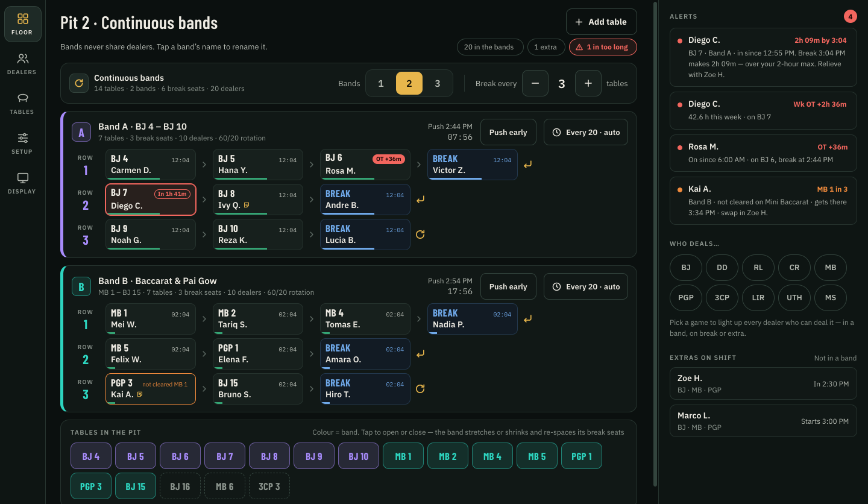The image size is (868, 504).
Task: Open Band A Every 20 auto schedule
Action: tap(586, 132)
